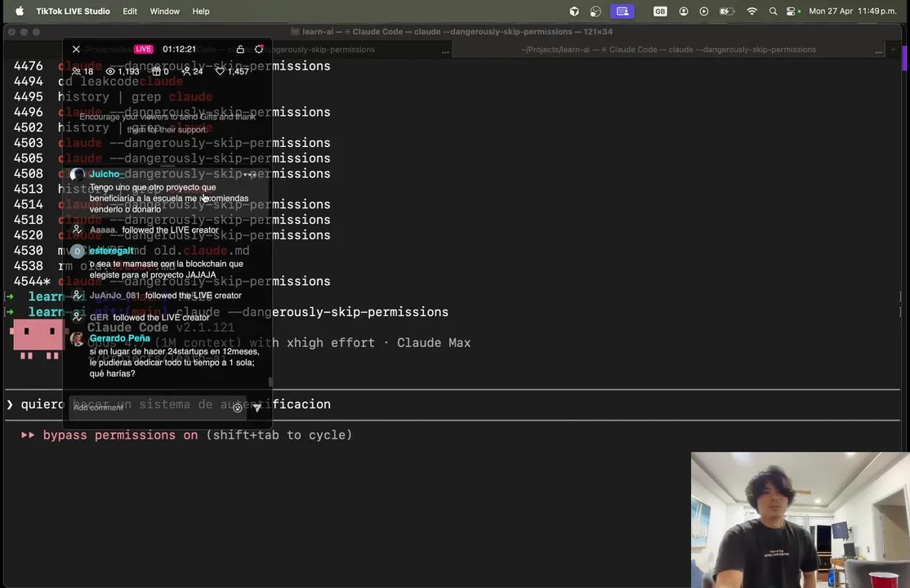Click the LIVE duration timer 01:12:21
This screenshot has width=910, height=588.
coord(179,49)
